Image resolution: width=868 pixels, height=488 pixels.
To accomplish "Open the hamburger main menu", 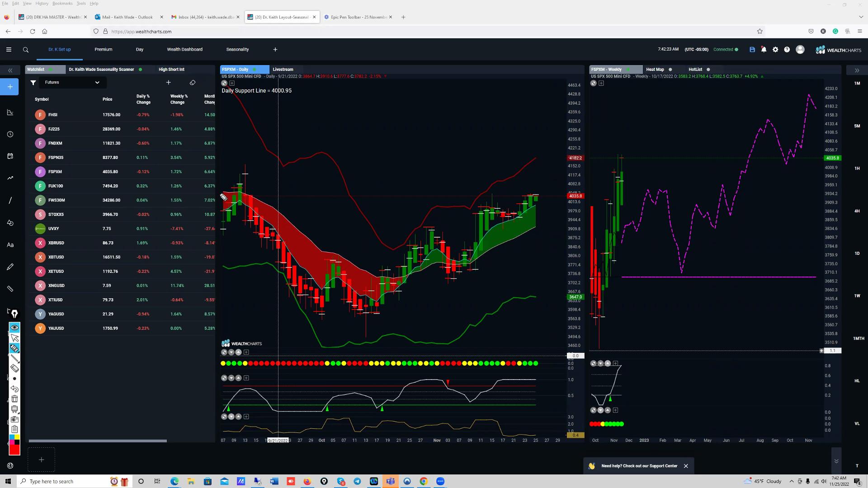I will [9, 50].
